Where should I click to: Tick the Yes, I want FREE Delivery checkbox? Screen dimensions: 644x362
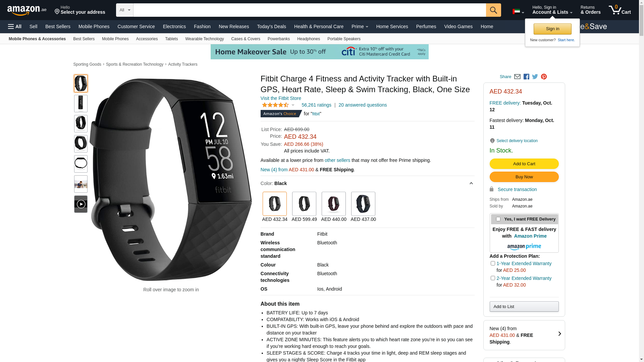[x=498, y=219]
